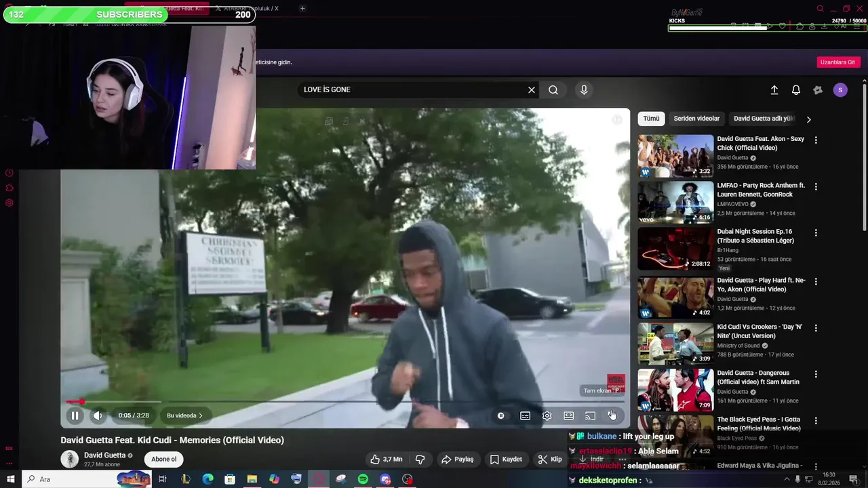Viewport: 868px width, 488px height.
Task: Mute the video volume speaker icon
Action: pos(98,415)
